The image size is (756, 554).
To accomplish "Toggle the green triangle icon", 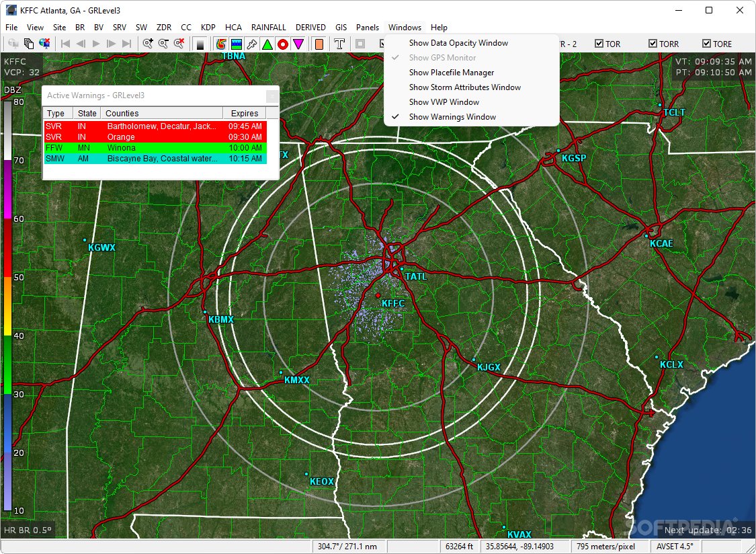I will click(x=267, y=44).
